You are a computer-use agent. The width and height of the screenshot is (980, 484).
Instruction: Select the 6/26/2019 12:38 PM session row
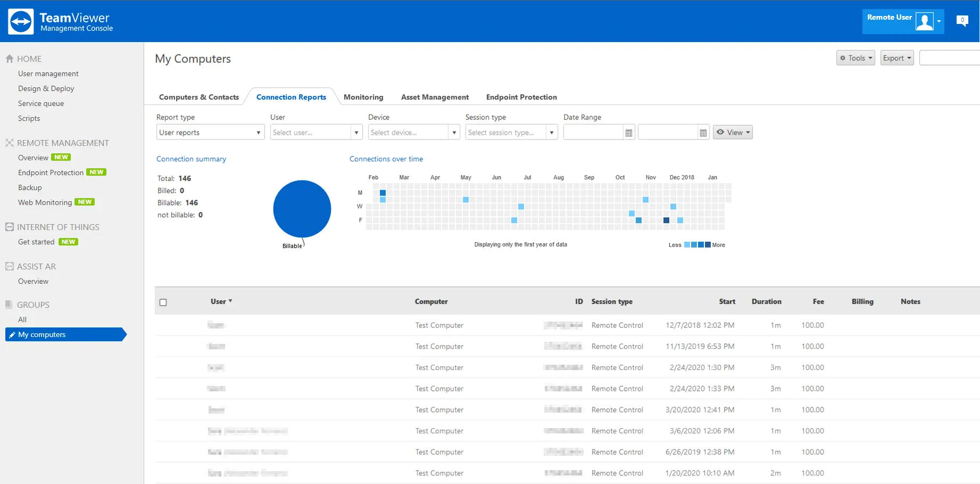point(567,452)
